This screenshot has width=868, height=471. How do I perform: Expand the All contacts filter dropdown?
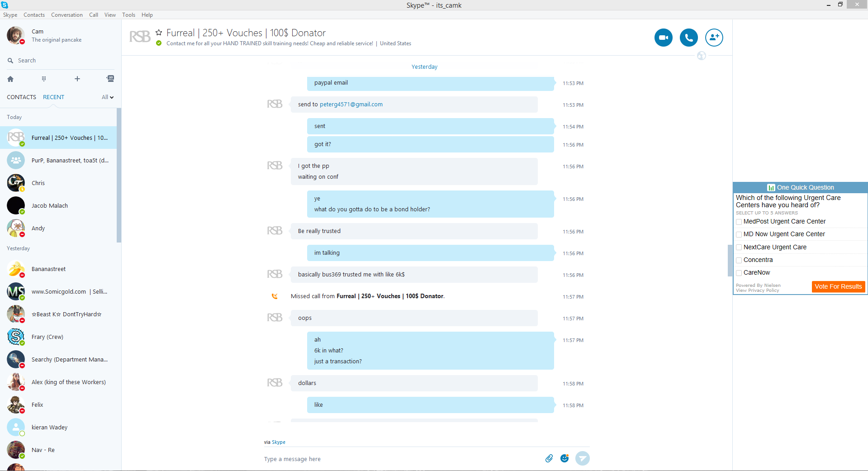[108, 97]
